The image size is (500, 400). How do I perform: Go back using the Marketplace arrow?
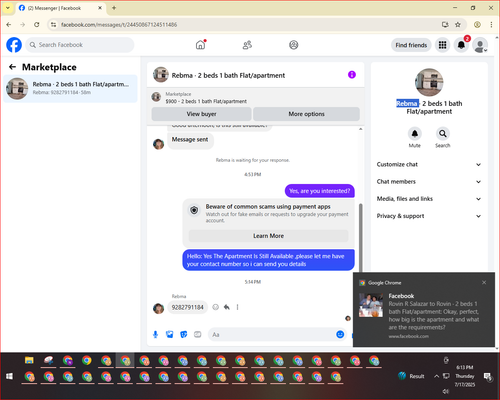pos(12,67)
